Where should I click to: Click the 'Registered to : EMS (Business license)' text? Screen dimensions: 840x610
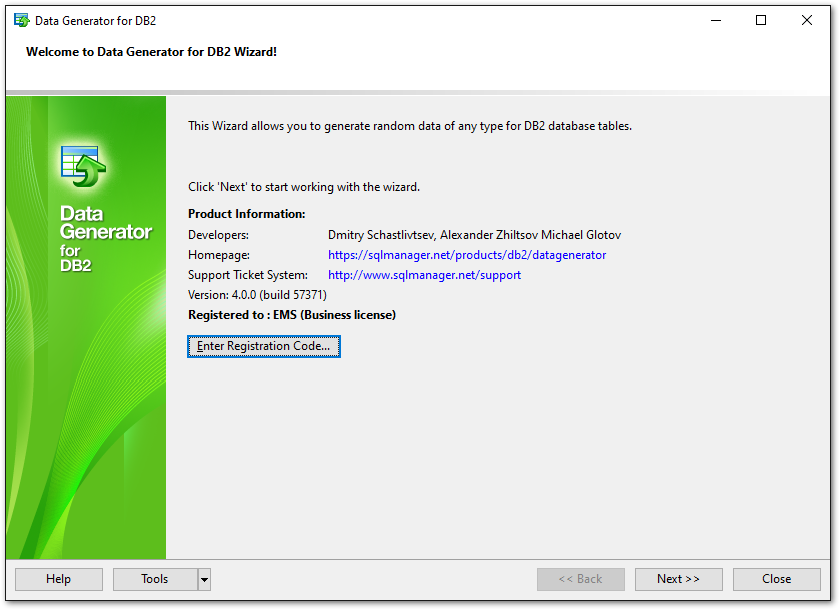click(292, 315)
